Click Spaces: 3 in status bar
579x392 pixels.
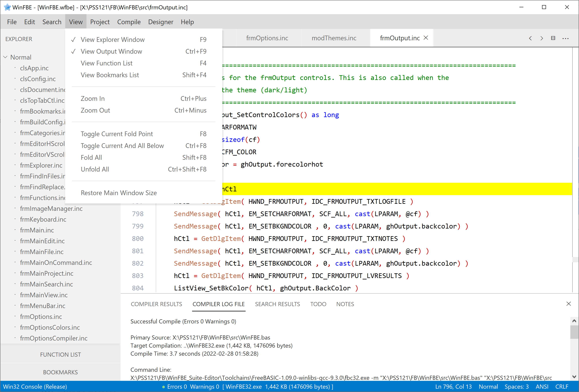coord(517,386)
